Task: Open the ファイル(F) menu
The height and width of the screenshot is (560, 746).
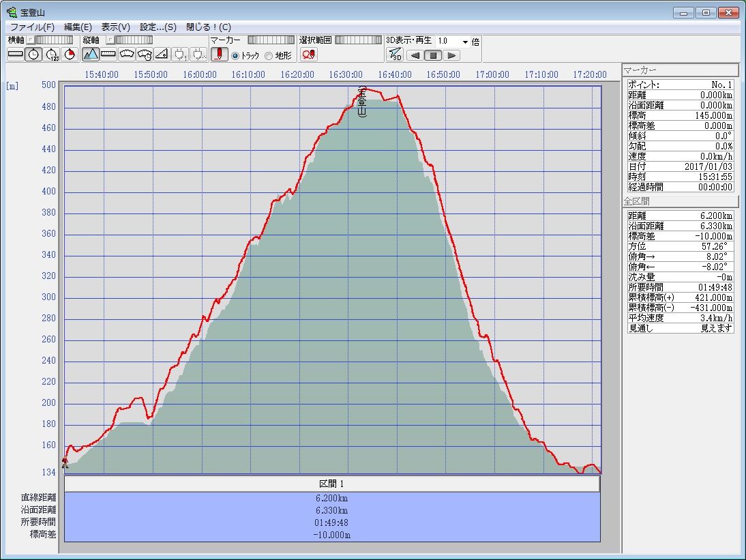Action: tap(32, 27)
